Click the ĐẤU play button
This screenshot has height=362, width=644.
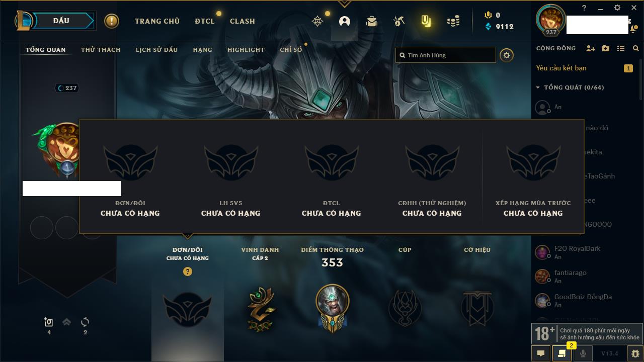click(x=61, y=21)
